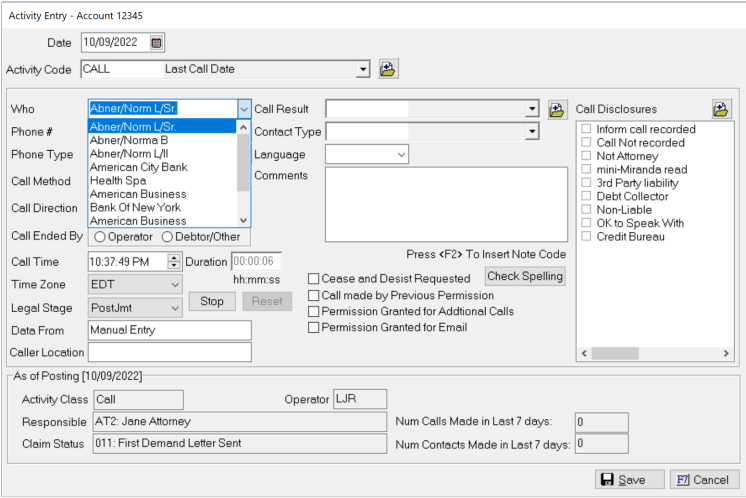Open the calendar picker next to Date
This screenshot has width=746, height=498.
[156, 43]
